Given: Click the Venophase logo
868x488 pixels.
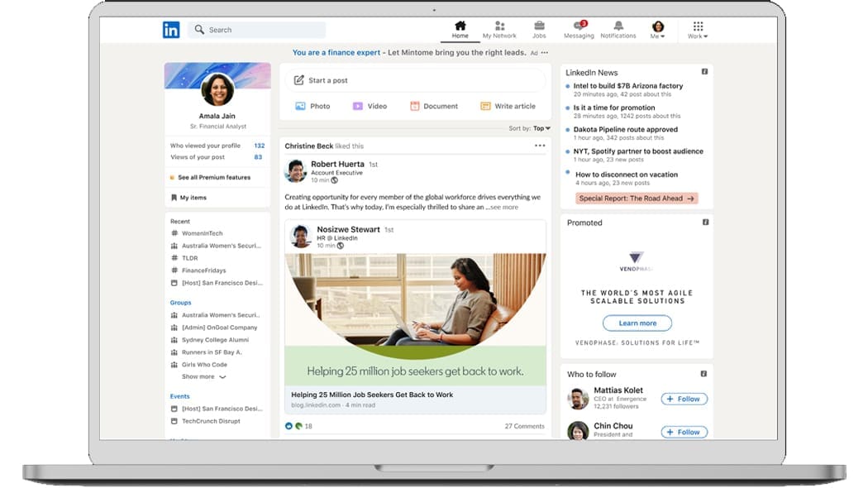Looking at the screenshot, I should [x=636, y=261].
